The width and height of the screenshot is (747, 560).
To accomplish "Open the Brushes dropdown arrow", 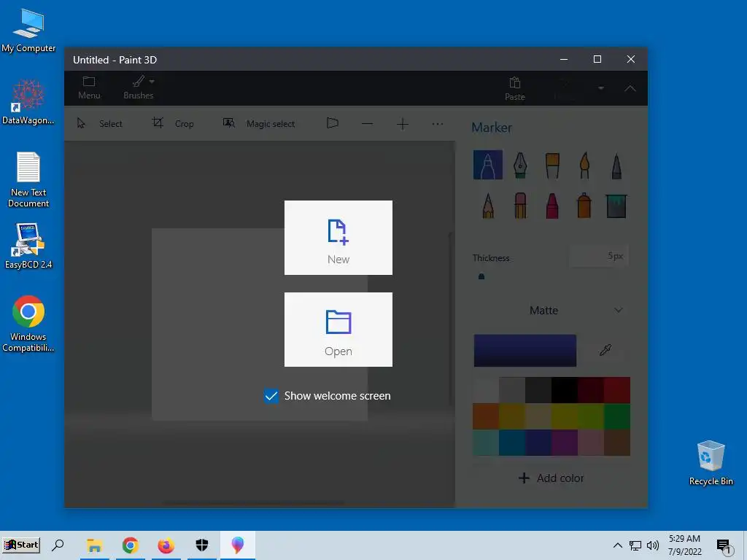I will click(x=152, y=82).
